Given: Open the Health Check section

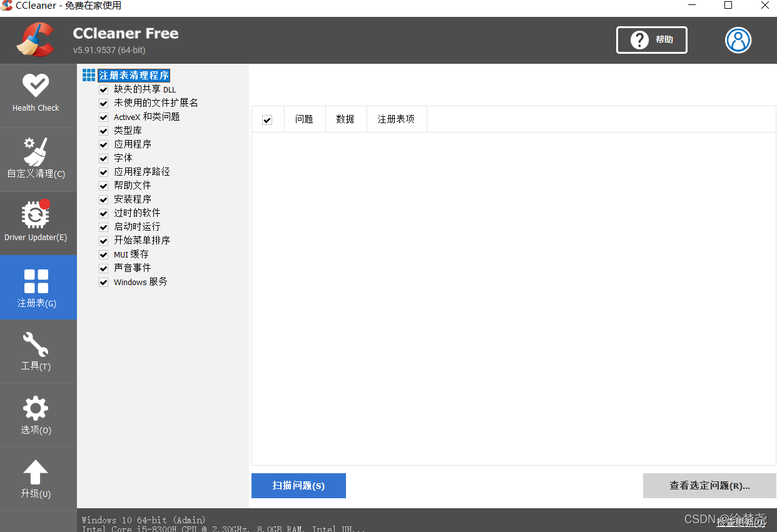Looking at the screenshot, I should tap(36, 96).
